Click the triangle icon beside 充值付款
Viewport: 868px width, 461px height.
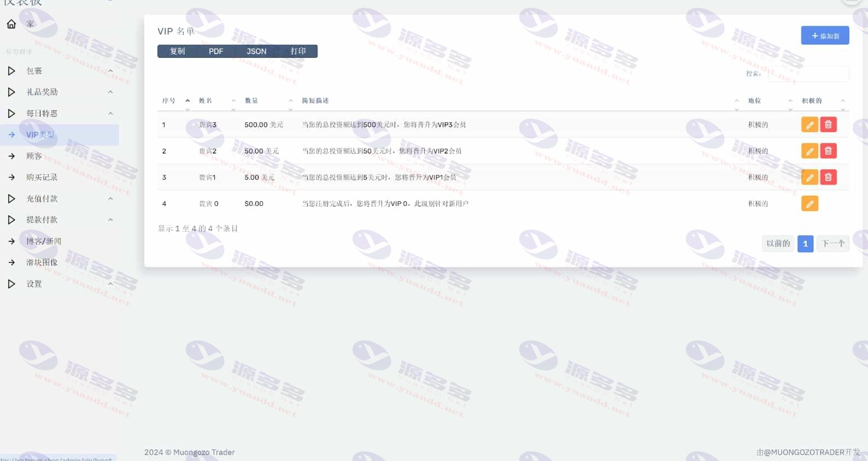(11, 199)
